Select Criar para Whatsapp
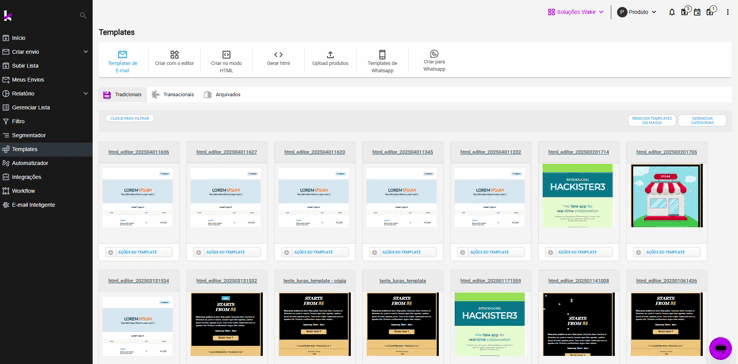738x364 pixels. [x=434, y=61]
